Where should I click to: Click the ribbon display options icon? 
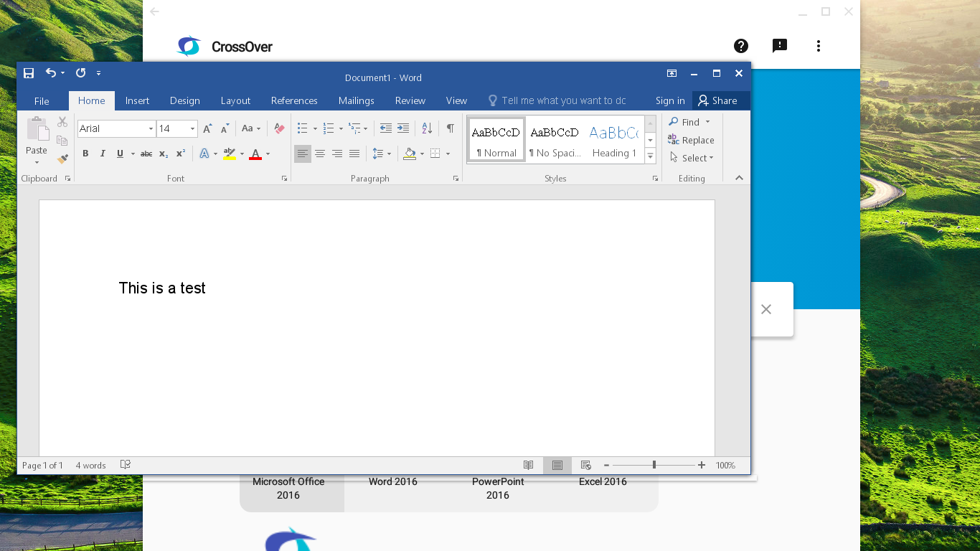pos(672,73)
